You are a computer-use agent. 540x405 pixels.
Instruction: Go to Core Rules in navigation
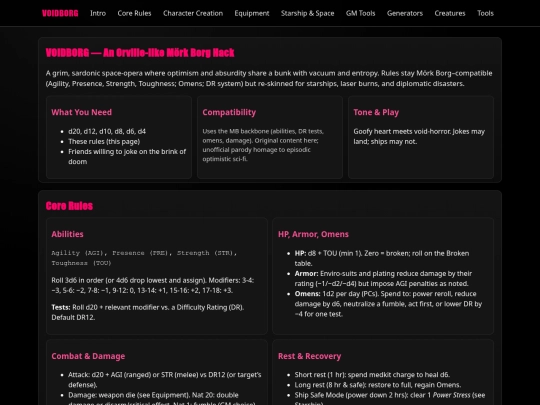[x=134, y=13]
